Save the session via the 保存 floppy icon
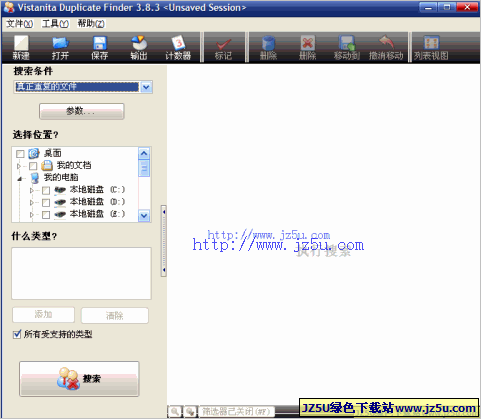Image resolution: width=481 pixels, height=419 pixels. point(100,43)
